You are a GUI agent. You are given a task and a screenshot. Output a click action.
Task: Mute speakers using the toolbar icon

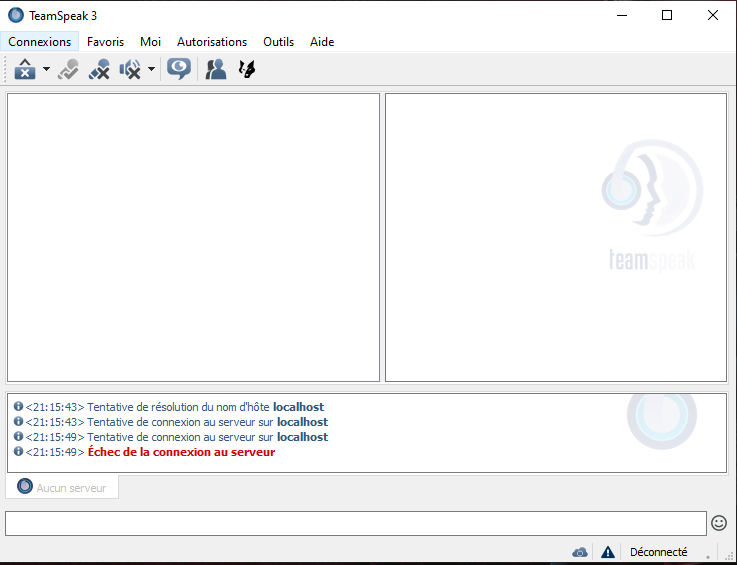pos(130,69)
